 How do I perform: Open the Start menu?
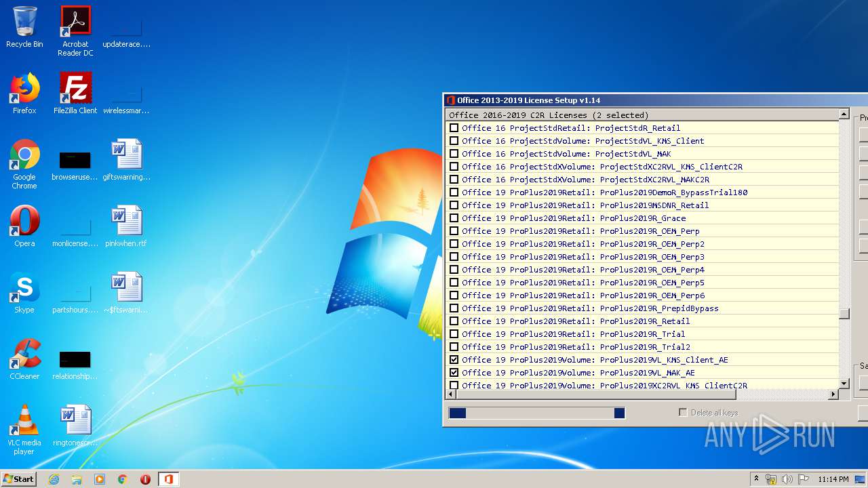pyautogui.click(x=19, y=479)
